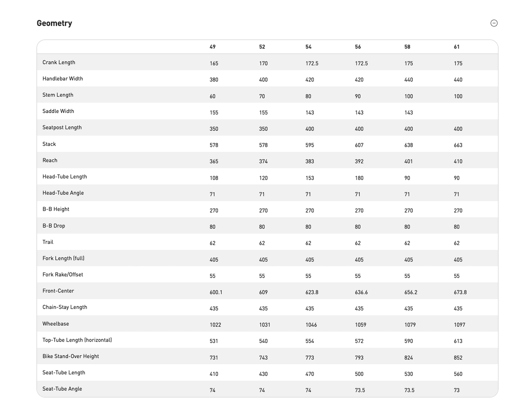The width and height of the screenshot is (525, 420).
Task: Select the Wheelbase row label
Action: click(x=56, y=324)
